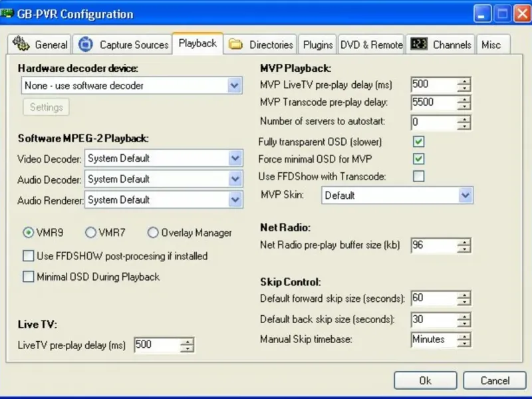Click the Software MPEG-2 Playback heading
Viewport: 532px width, 399px height.
[x=83, y=138]
